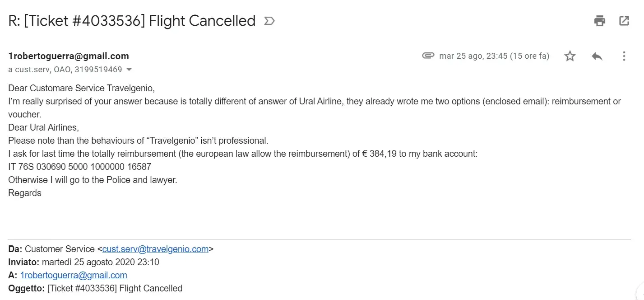644x300 pixels.
Task: Click the IBAN line starting with IT 76S
Action: [x=79, y=167]
